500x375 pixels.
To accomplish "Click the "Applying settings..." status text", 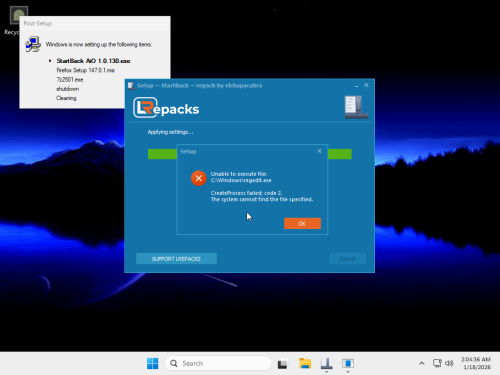I will (170, 132).
